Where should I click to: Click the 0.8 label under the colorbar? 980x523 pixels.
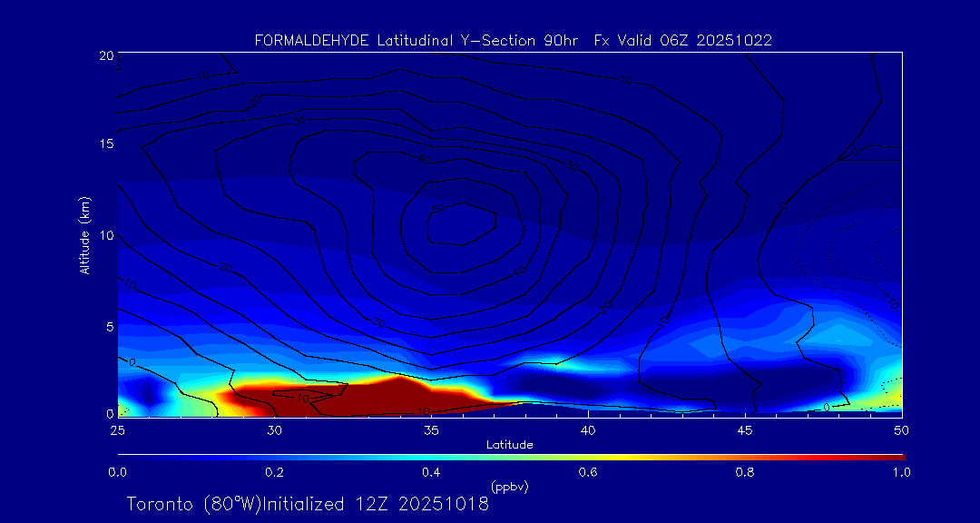(x=745, y=471)
